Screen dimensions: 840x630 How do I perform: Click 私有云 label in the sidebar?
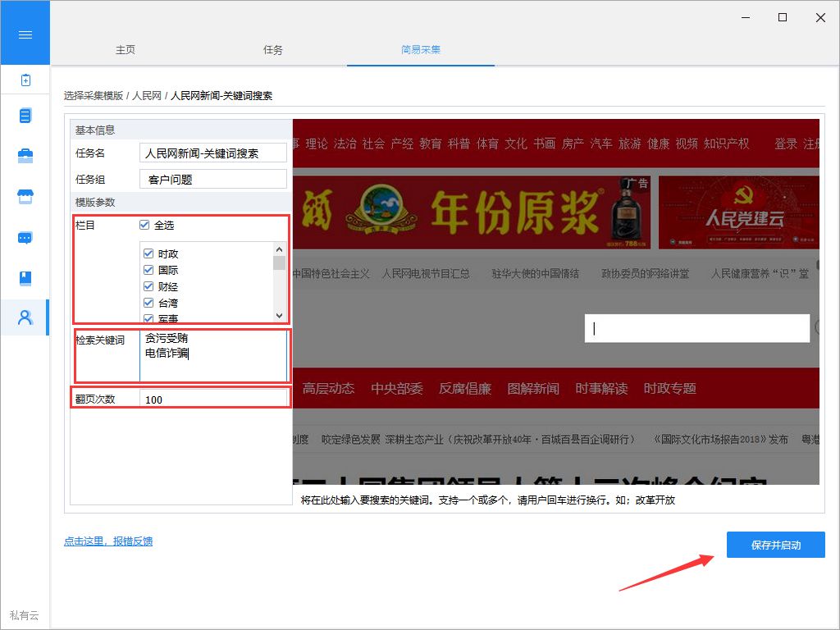click(x=24, y=615)
